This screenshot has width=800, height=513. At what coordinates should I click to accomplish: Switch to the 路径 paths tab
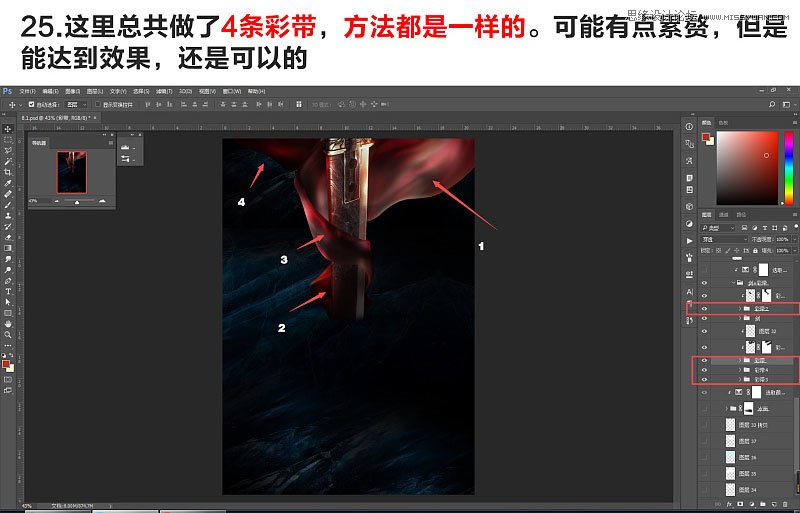pyautogui.click(x=741, y=214)
